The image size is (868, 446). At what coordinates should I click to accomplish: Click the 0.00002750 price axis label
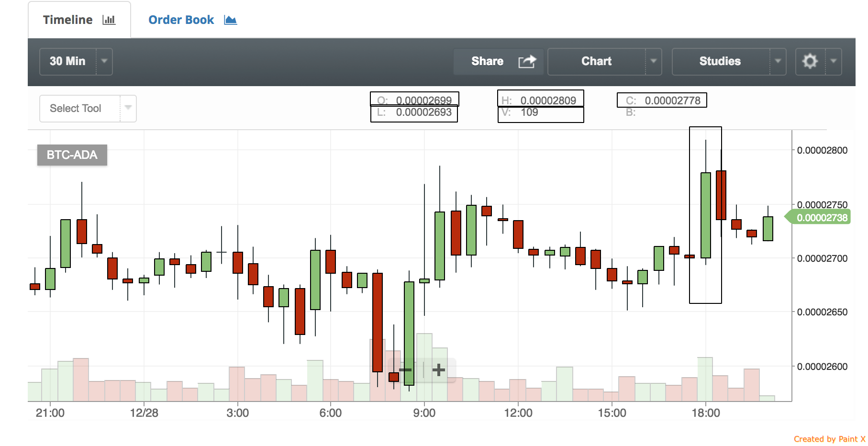pos(823,205)
